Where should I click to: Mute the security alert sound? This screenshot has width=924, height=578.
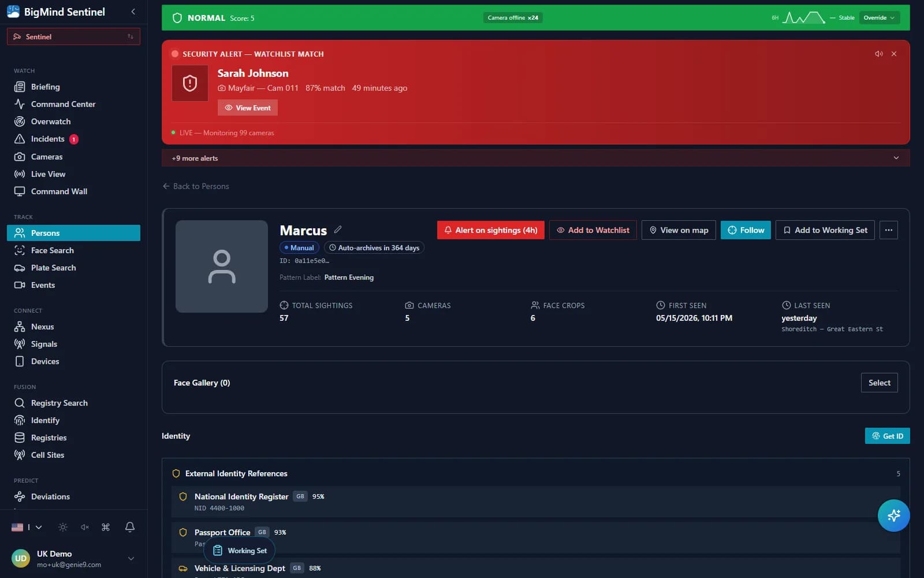tap(879, 54)
